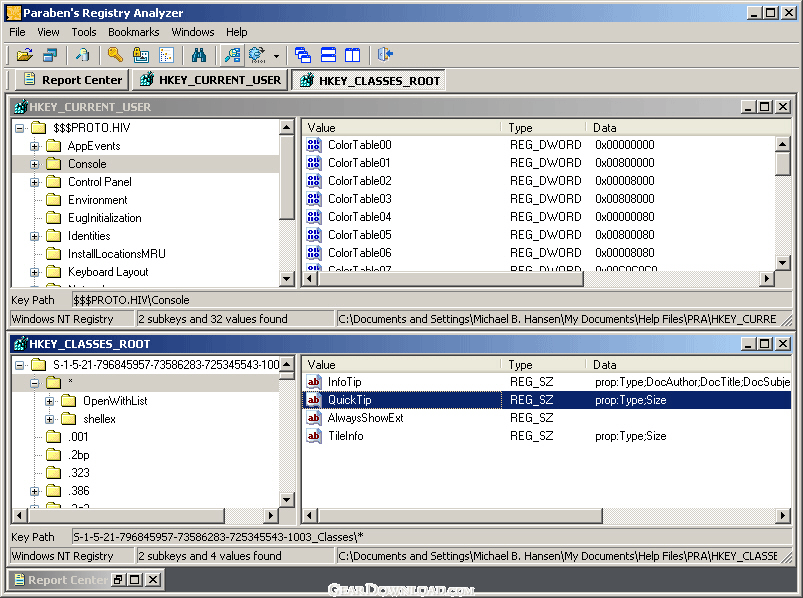Viewport: 803px width, 598px height.
Task: Click the exit door toolbar icon
Action: (x=385, y=54)
